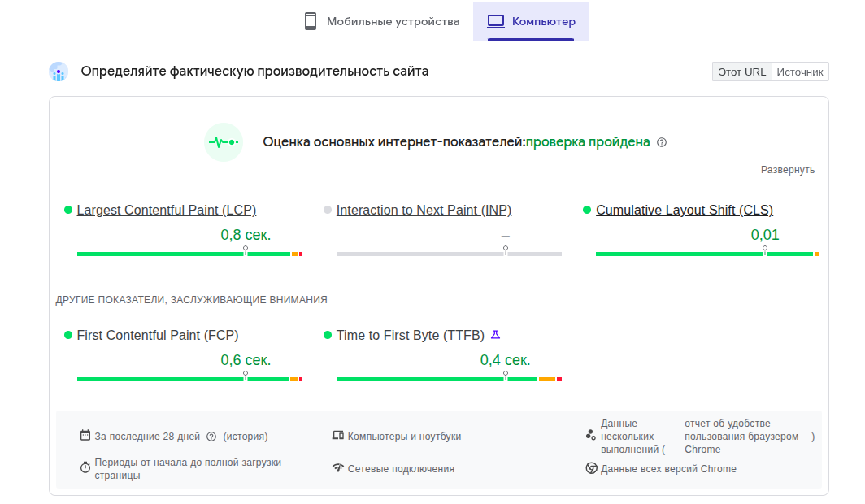Click the Core Web Vitals pulse icon
This screenshot has height=504, width=865.
tap(224, 142)
